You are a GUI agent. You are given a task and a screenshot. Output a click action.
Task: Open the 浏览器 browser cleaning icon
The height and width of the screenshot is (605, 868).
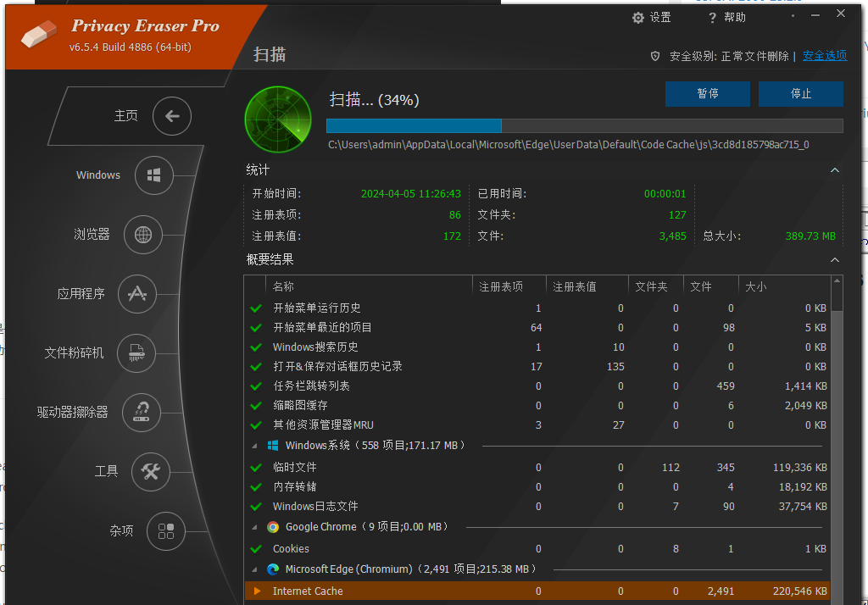(x=145, y=235)
